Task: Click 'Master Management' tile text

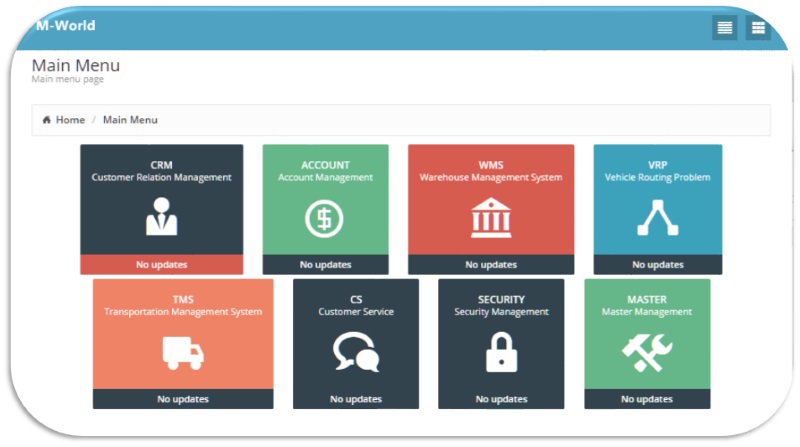Action: [647, 312]
